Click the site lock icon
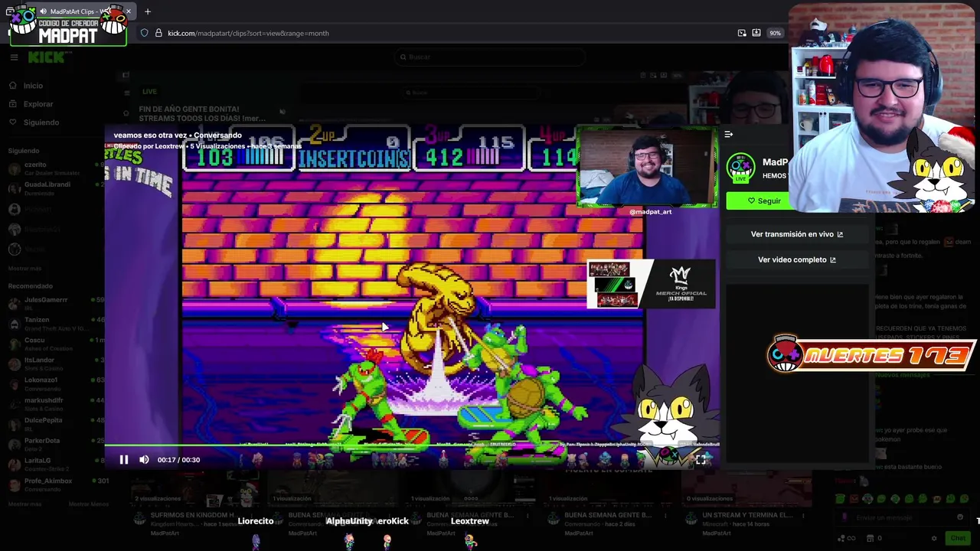This screenshot has height=551, width=980. point(158,33)
